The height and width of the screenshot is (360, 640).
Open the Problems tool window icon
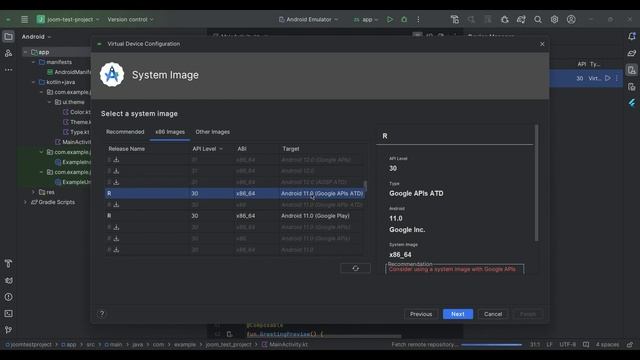coord(8,297)
